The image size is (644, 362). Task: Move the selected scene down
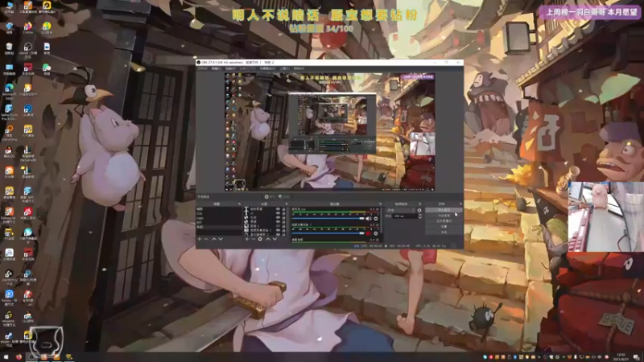click(x=221, y=239)
